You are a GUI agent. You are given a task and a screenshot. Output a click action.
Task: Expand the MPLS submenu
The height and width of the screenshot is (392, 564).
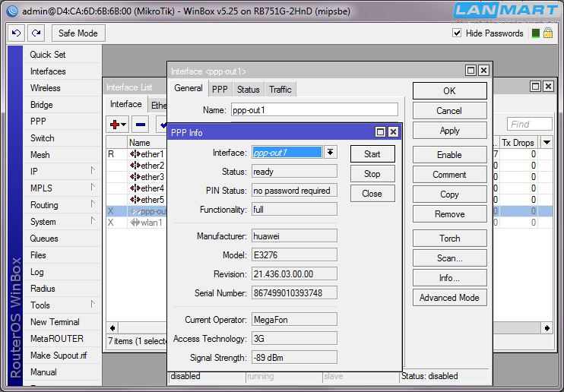click(x=93, y=188)
